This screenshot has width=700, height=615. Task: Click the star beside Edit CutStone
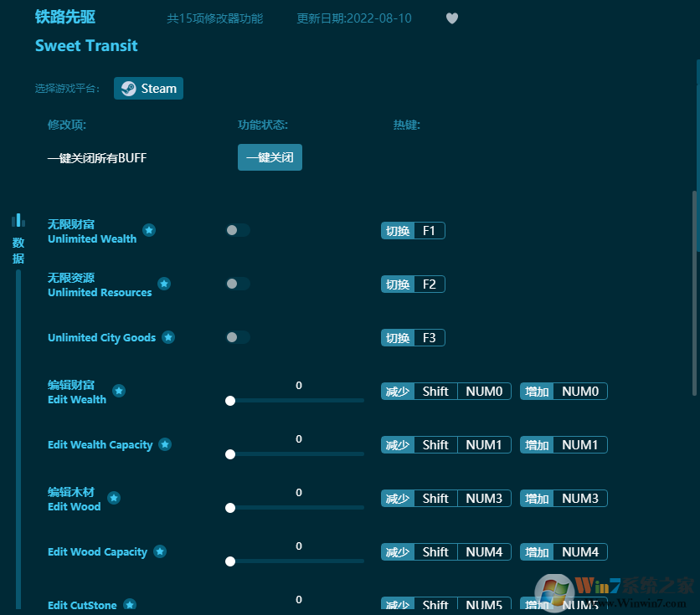130,603
